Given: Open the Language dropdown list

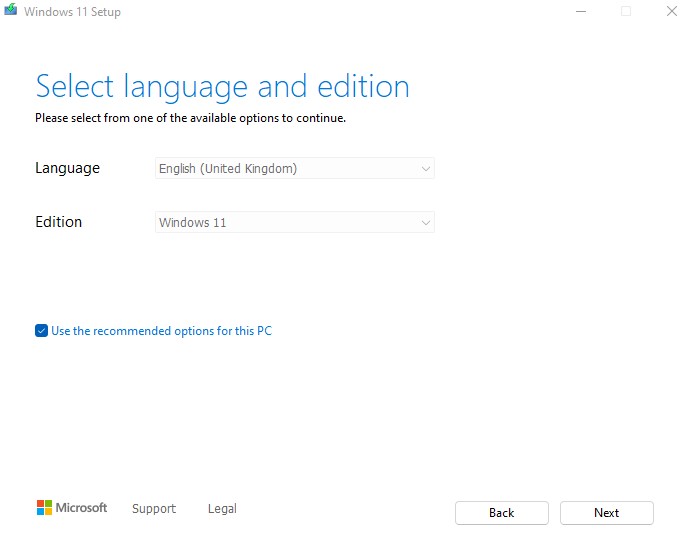Looking at the screenshot, I should 295,168.
